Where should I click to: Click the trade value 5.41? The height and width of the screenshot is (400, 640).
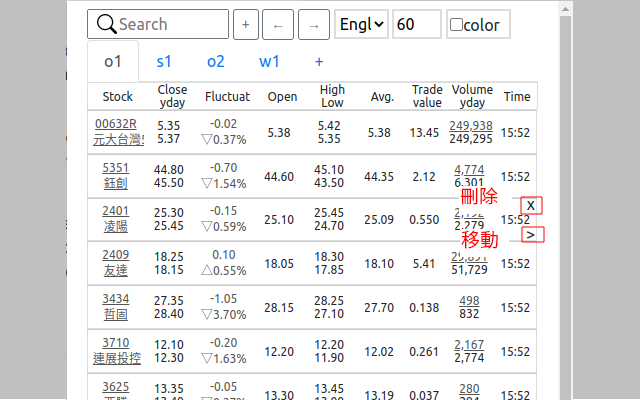click(424, 264)
